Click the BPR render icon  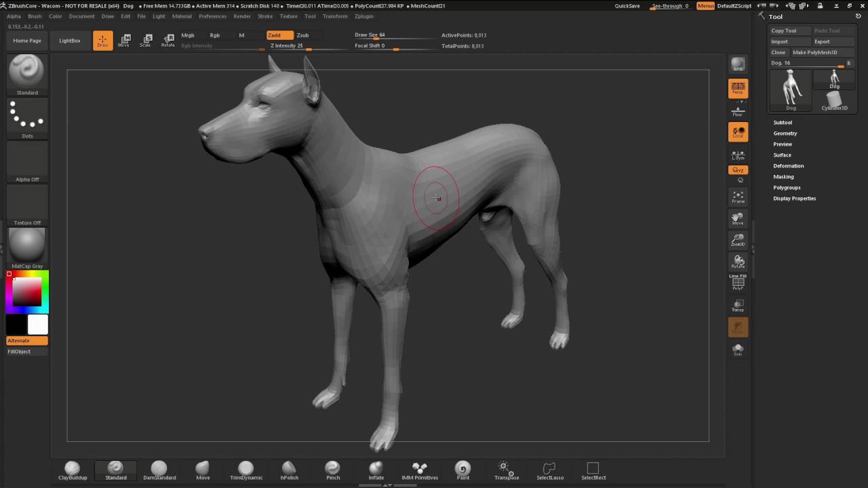[x=738, y=64]
